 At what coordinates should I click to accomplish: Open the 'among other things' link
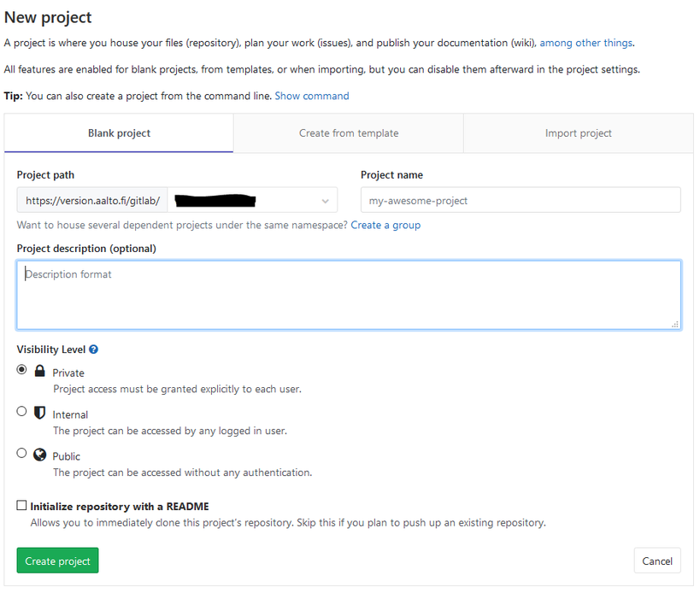coord(585,43)
